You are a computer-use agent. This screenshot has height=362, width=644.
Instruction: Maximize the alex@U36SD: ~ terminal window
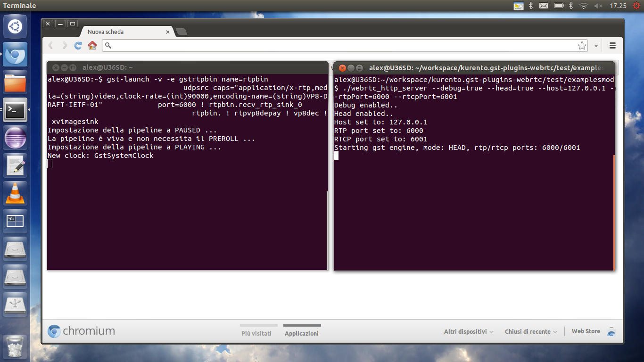73,67
